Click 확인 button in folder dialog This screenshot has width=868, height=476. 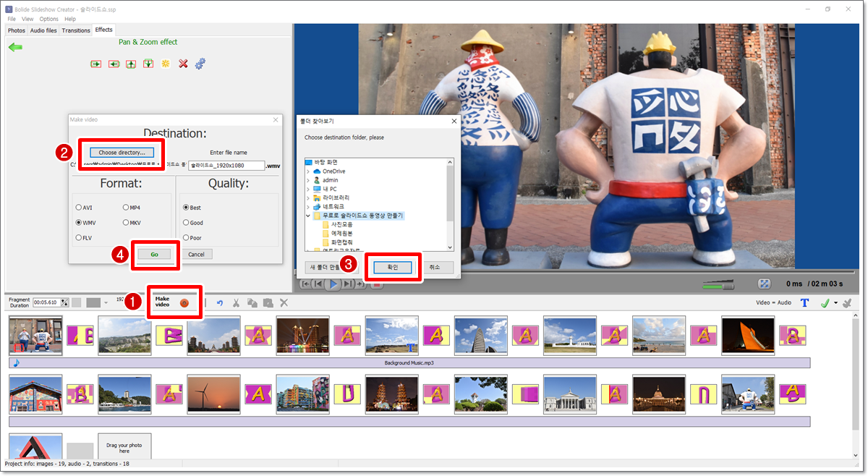[393, 267]
